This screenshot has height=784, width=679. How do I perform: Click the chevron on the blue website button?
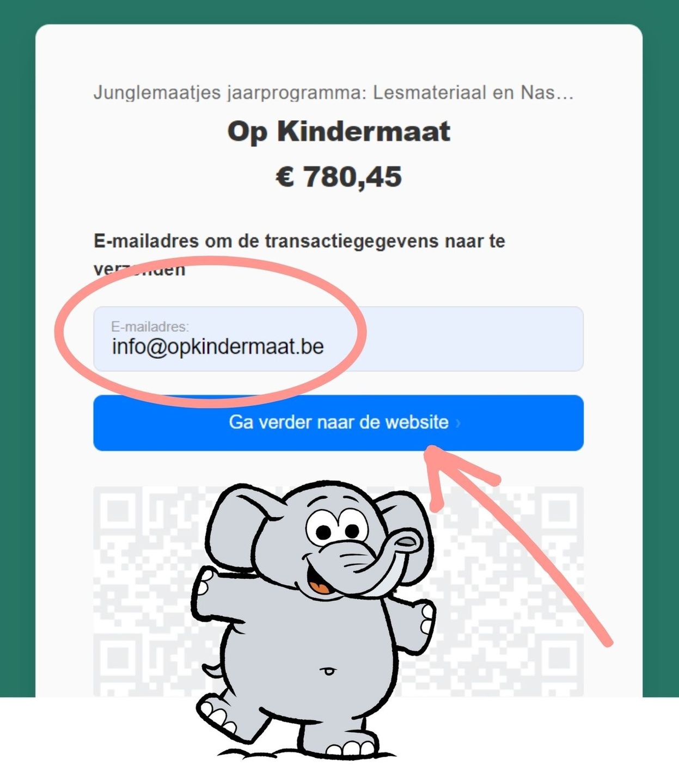458,423
